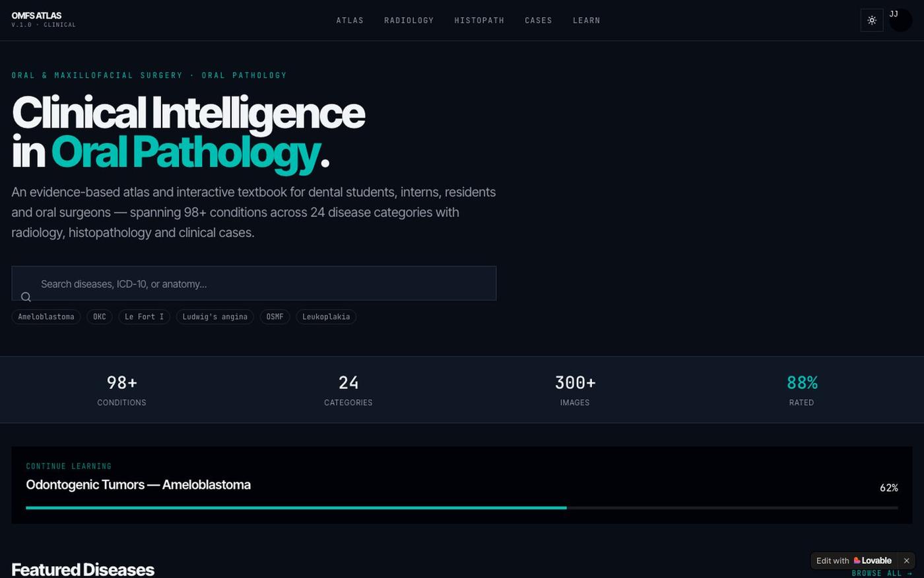This screenshot has width=924, height=578.
Task: Click the 24 Categories stat
Action: (348, 390)
